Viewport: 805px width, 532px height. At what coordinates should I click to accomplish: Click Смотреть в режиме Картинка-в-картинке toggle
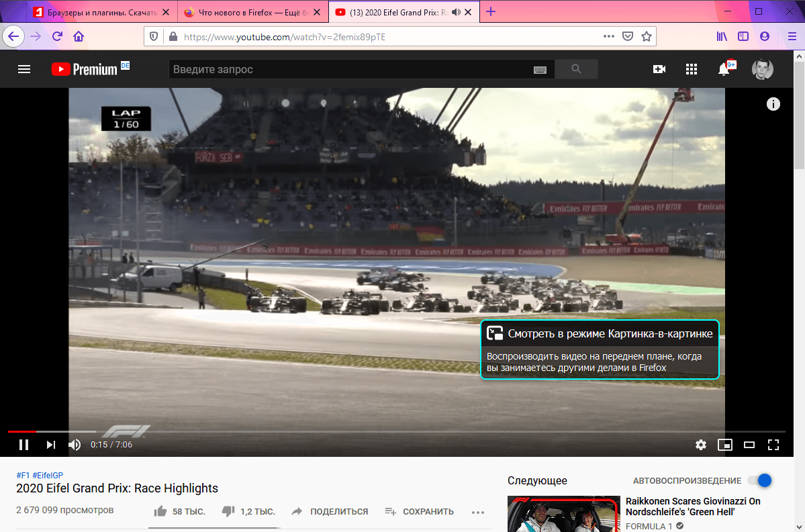(600, 333)
